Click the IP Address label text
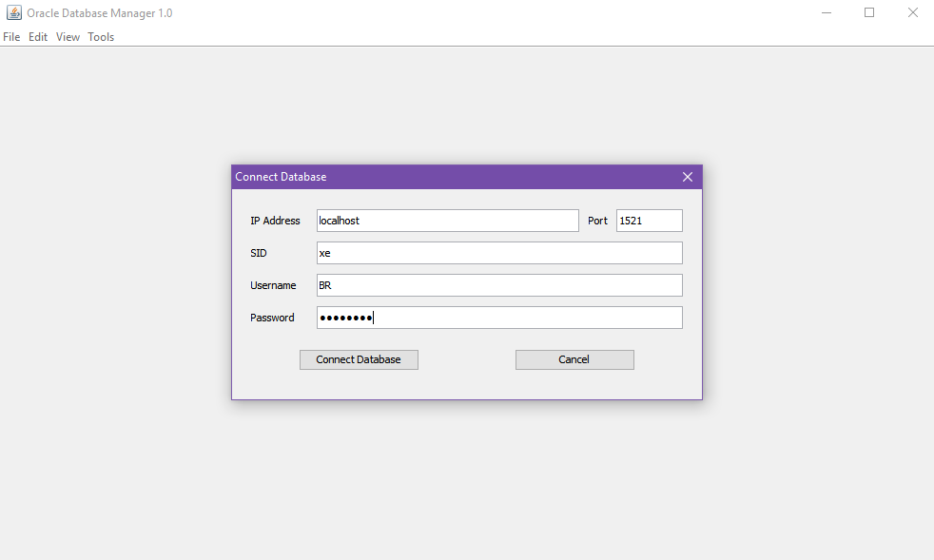Screen dimensions: 934x560 (x=275, y=221)
